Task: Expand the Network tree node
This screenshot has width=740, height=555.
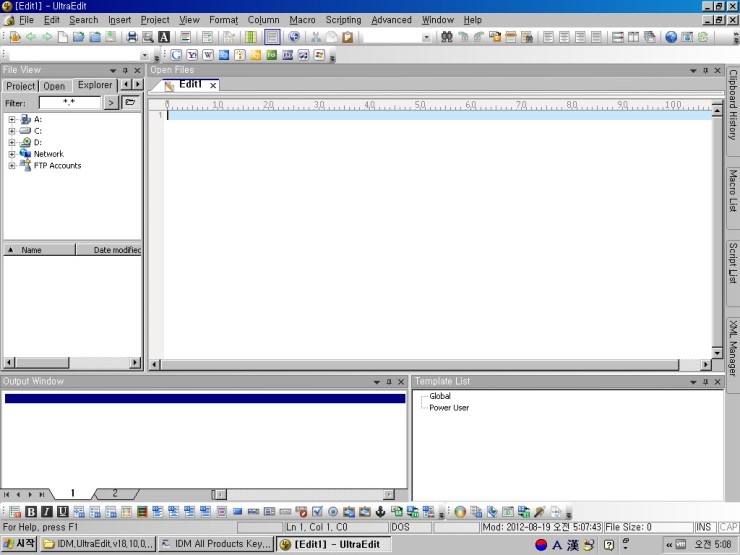Action: pyautogui.click(x=12, y=154)
